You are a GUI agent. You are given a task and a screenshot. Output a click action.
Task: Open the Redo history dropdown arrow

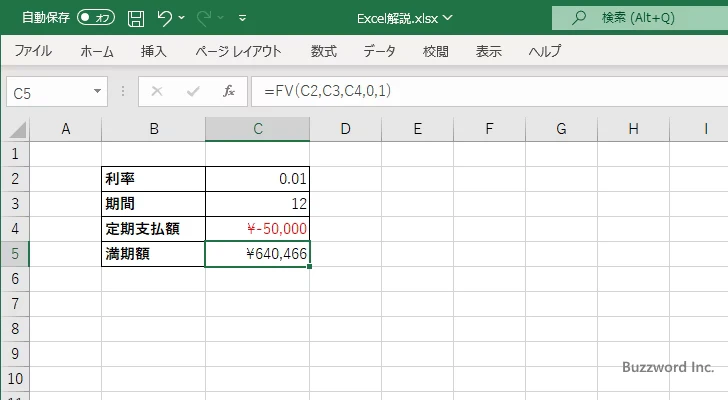point(221,18)
